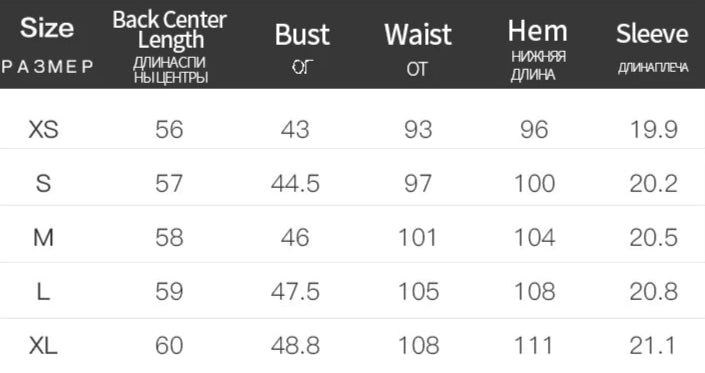
Task: Click the XL sleeve value 21.1
Action: [x=653, y=346]
